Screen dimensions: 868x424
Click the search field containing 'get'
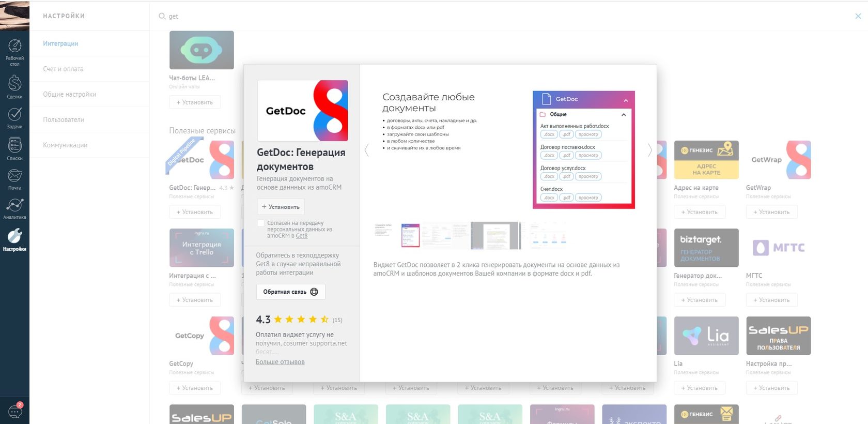(501, 16)
